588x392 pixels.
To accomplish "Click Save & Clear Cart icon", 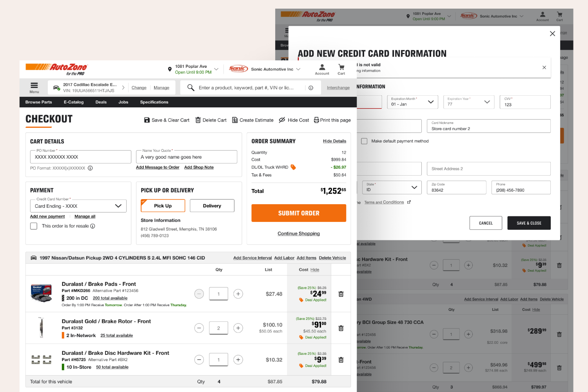I will [147, 120].
